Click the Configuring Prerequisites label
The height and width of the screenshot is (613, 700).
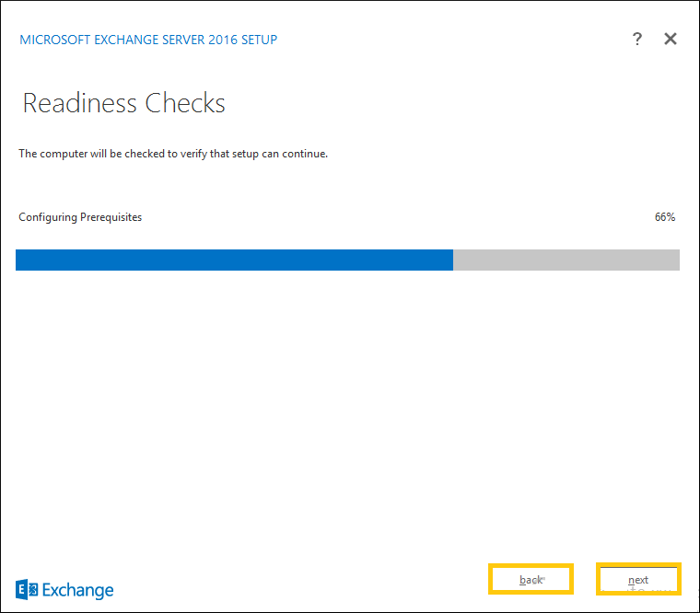[x=80, y=217]
